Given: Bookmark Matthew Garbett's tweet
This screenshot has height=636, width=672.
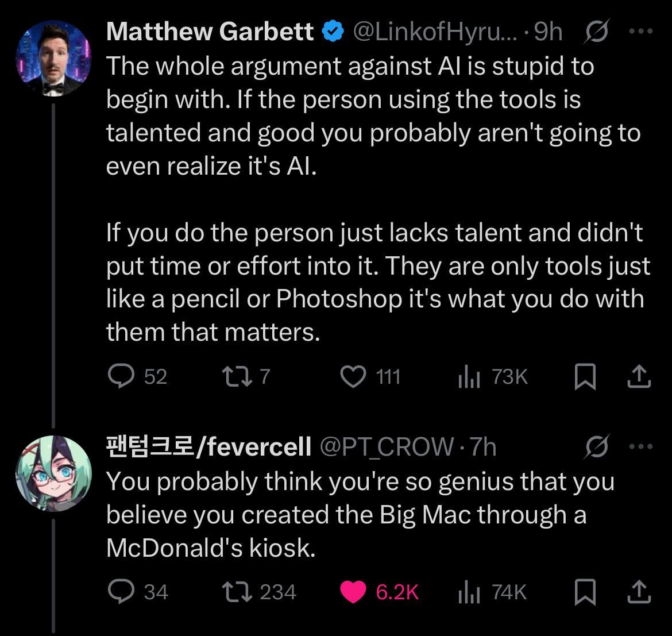Looking at the screenshot, I should (x=585, y=377).
